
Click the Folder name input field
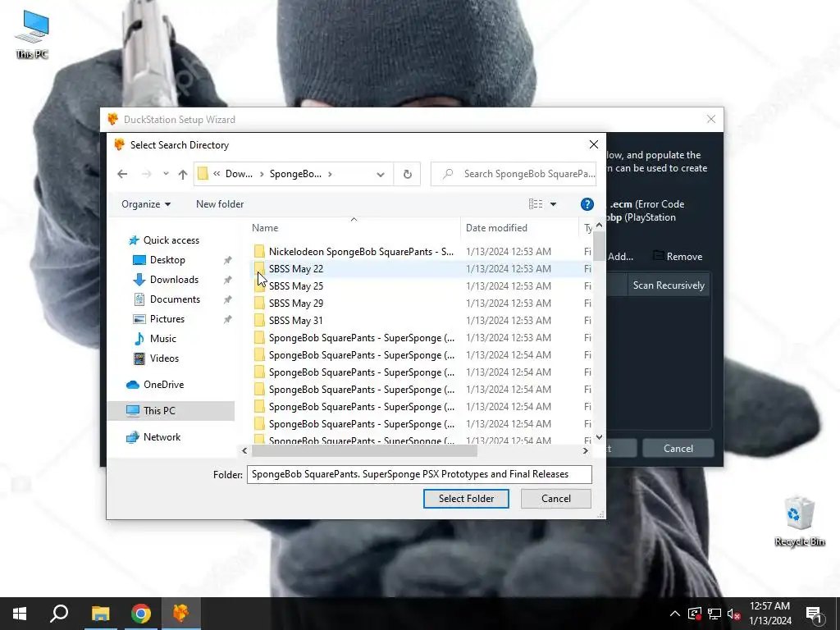point(419,474)
